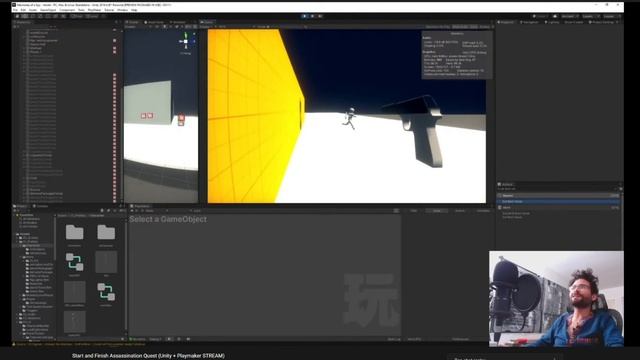Open the Account dropdown

569,16
